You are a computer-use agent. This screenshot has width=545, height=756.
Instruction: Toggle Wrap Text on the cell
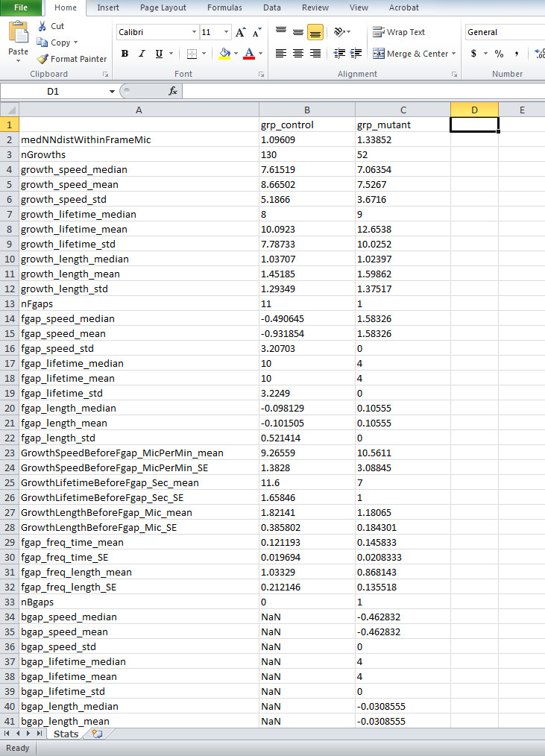pos(399,33)
